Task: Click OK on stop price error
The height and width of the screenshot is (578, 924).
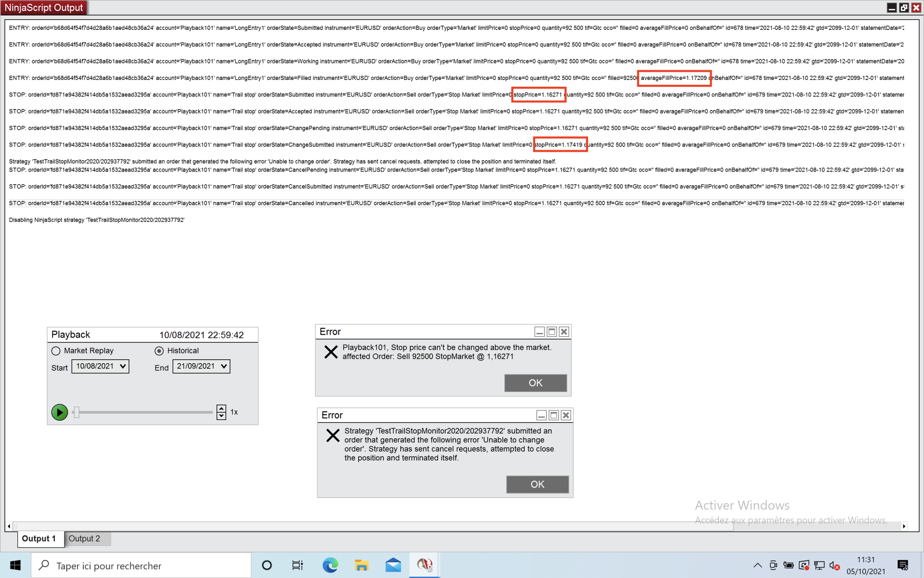Action: [x=535, y=383]
